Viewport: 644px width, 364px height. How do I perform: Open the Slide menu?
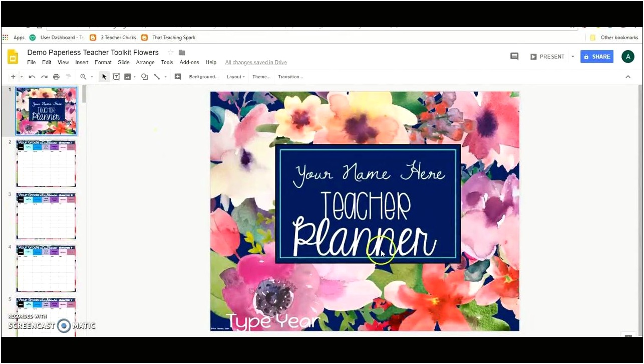pos(124,63)
